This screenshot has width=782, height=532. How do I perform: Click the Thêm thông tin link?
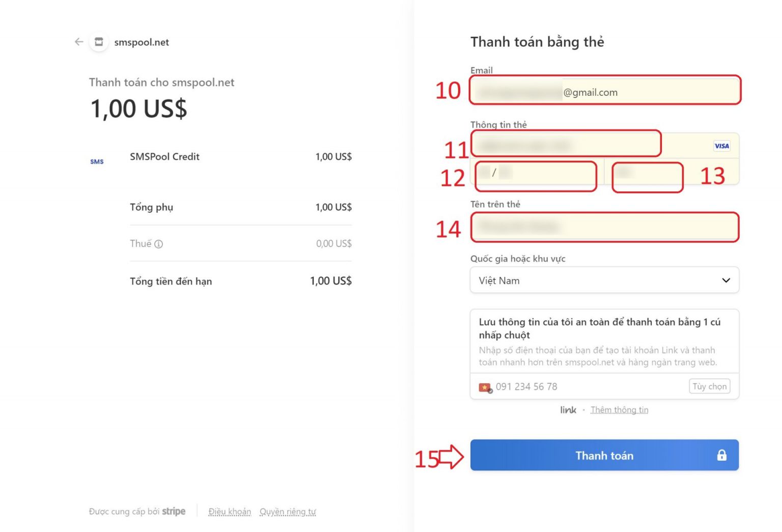coord(619,410)
